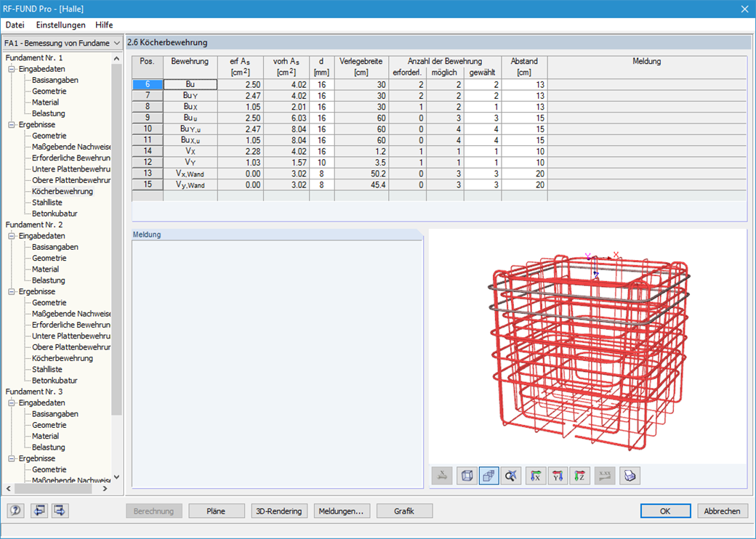Close the RF-FUND Pro window
This screenshot has height=539, width=756.
(744, 9)
